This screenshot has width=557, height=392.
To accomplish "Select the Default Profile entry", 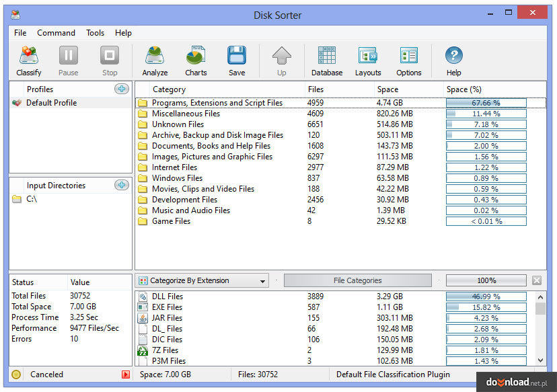I will 71,103.
